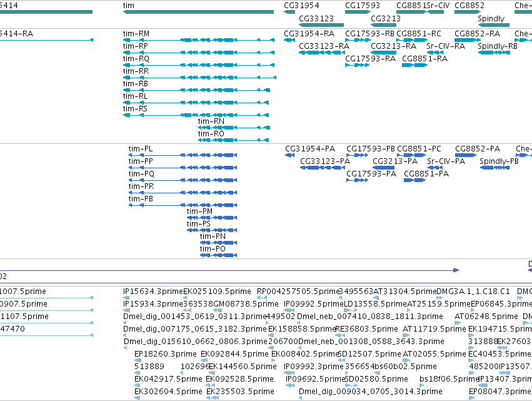Select the tim-RS transcript label
Viewport: 532px width, 401px height.
coord(135,109)
